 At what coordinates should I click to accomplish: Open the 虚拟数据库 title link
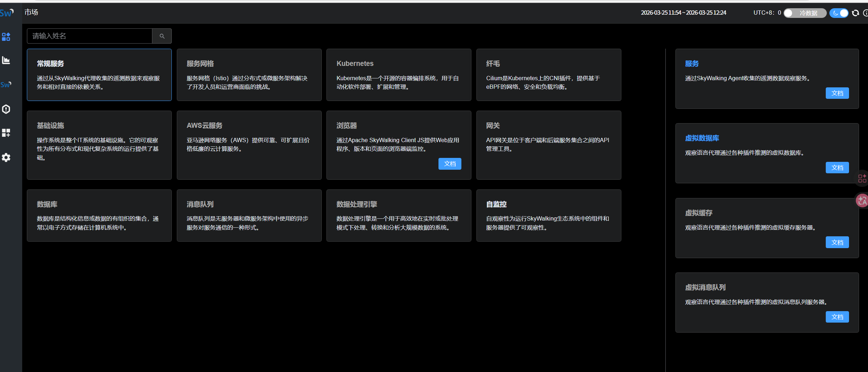(702, 138)
